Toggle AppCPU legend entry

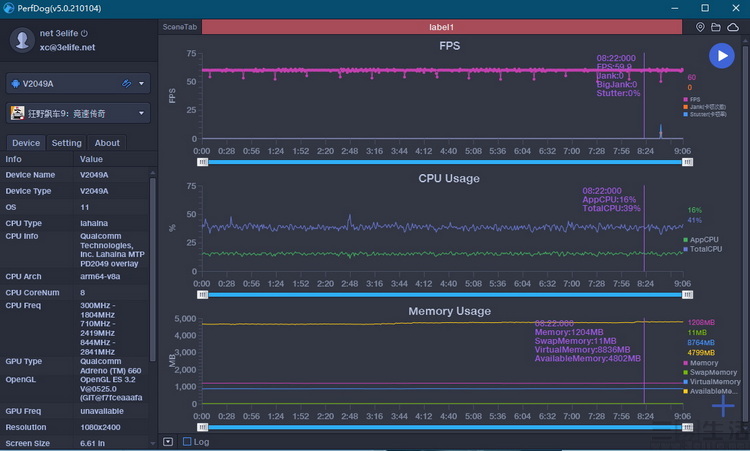(701, 240)
